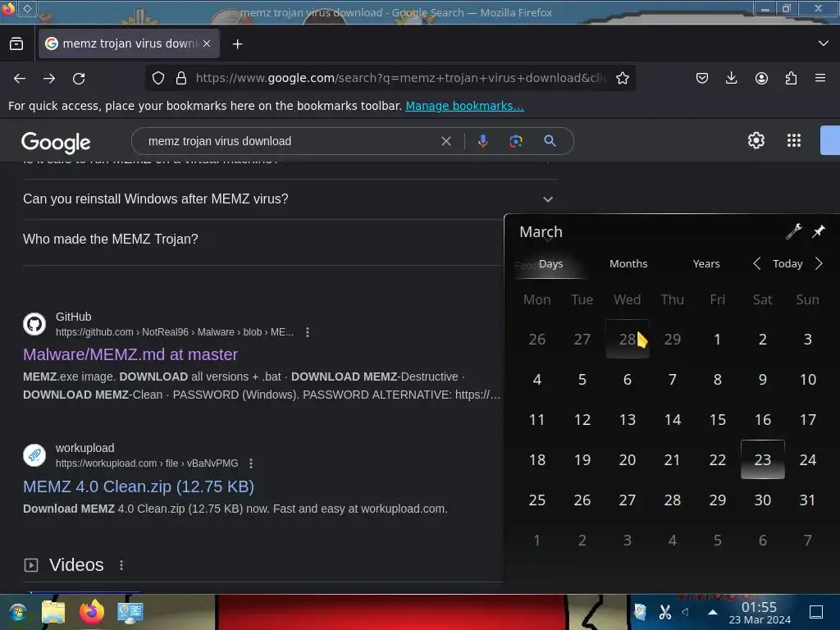Reload the current page
The height and width of the screenshot is (630, 840).
point(79,78)
